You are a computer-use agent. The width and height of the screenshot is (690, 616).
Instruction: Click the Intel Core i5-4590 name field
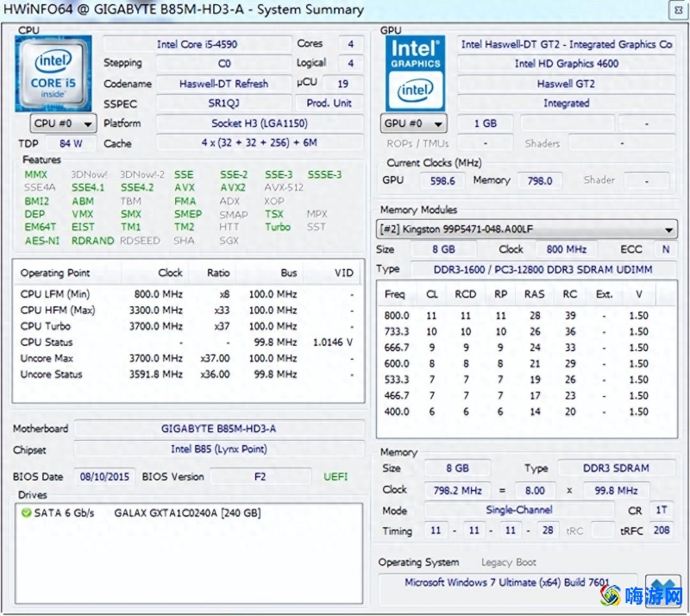tap(198, 45)
